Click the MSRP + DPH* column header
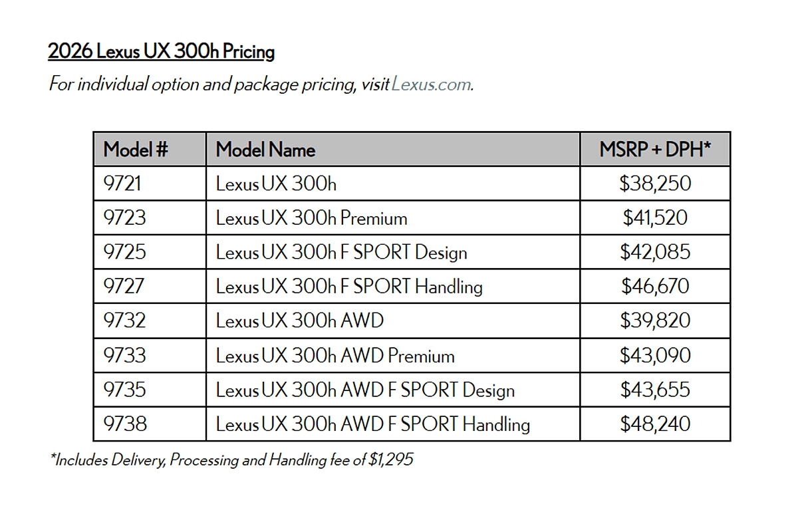Screen dimensions: 798x532 (x=654, y=150)
